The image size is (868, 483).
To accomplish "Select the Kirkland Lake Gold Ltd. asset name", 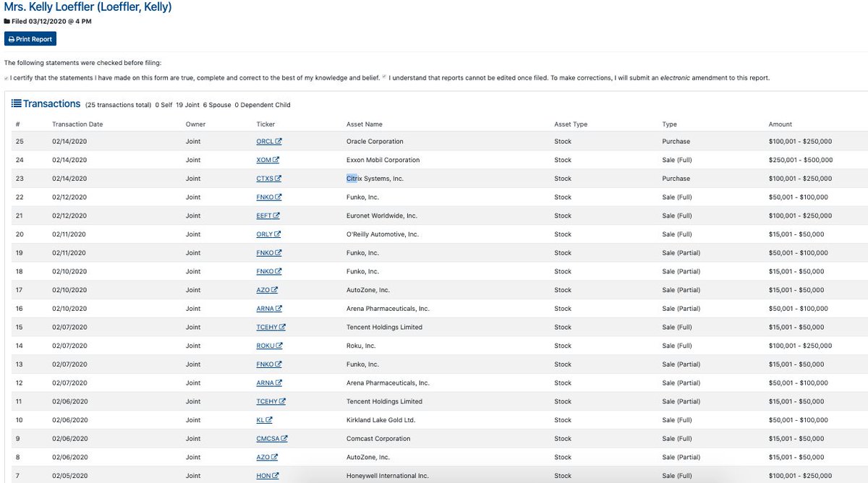I will [381, 420].
